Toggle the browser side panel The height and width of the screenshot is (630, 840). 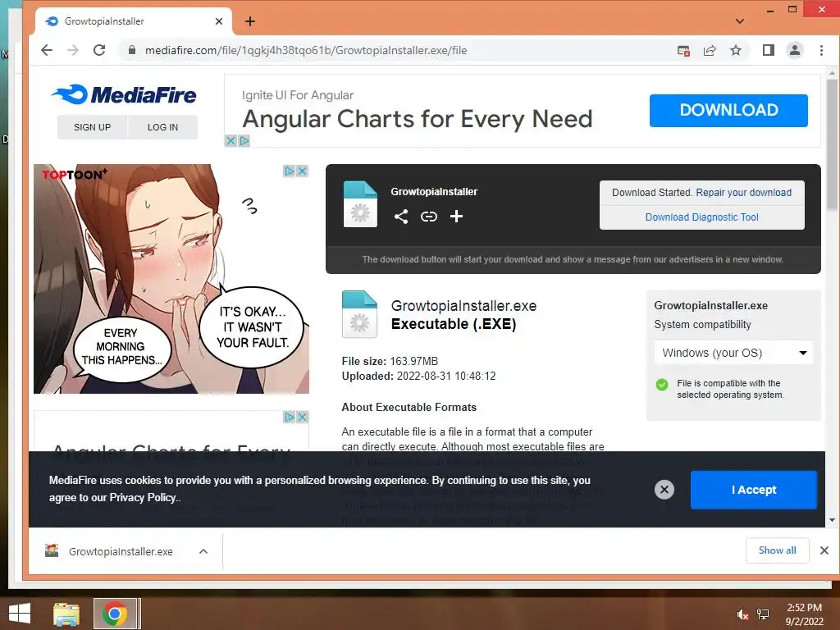point(768,50)
